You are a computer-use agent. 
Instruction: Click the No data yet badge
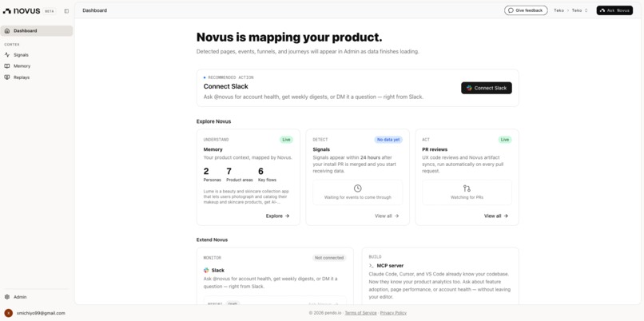(x=388, y=140)
